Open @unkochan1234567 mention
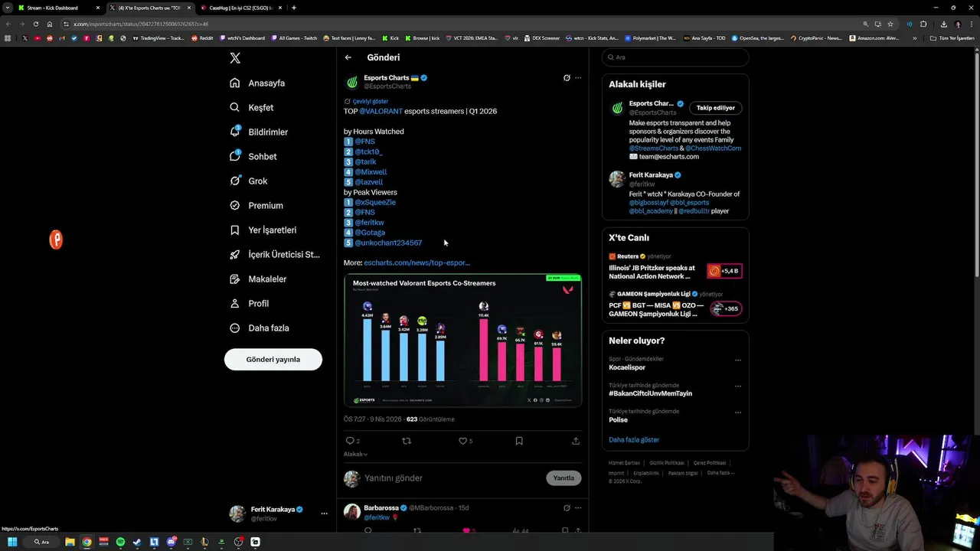980x551 pixels. (388, 243)
